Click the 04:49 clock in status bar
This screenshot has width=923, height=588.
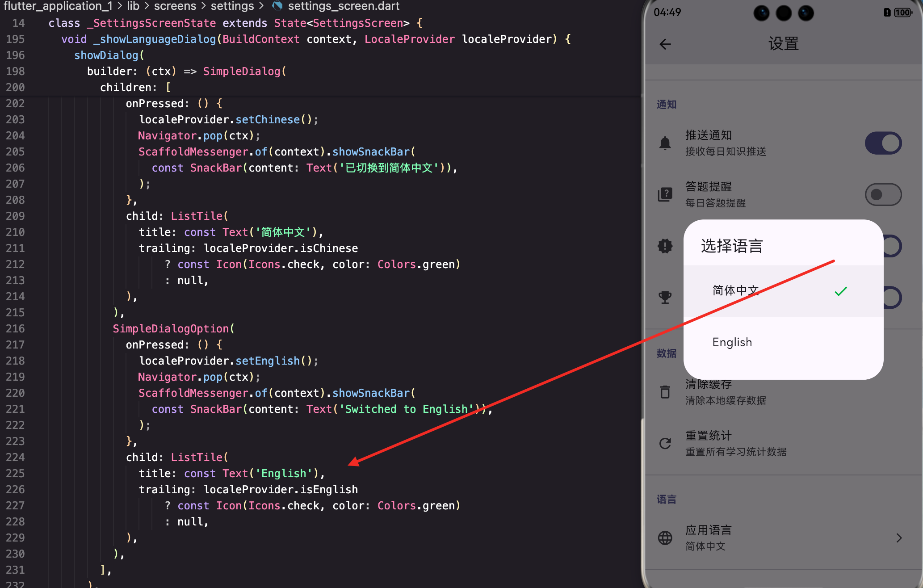point(667,12)
